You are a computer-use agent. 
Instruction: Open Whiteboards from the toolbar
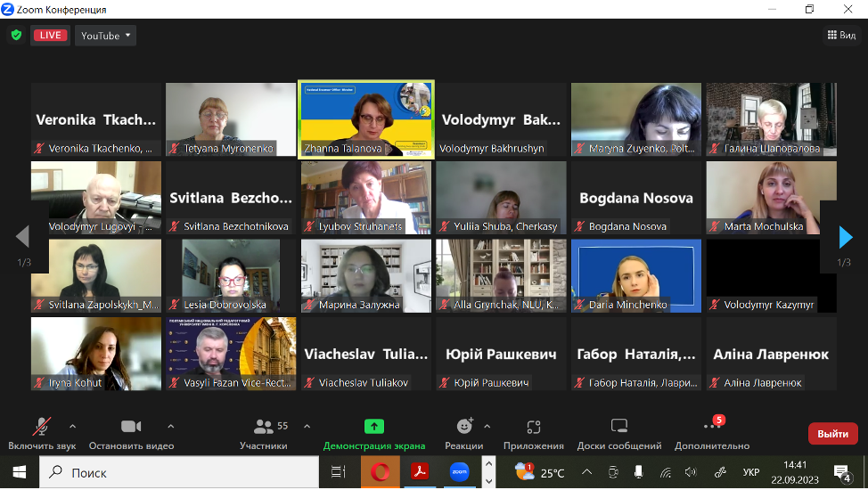click(x=619, y=433)
